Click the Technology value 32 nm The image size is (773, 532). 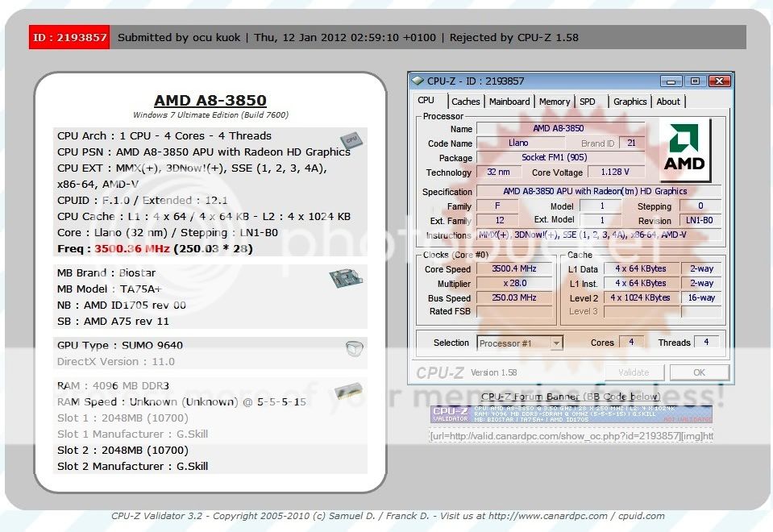498,172
